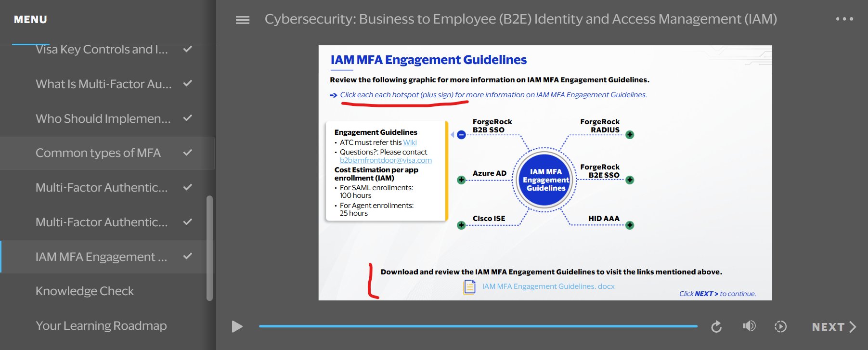This screenshot has width=868, height=350.
Task: Open the Wiki link in Engagement Guidelines
Action: pos(410,143)
